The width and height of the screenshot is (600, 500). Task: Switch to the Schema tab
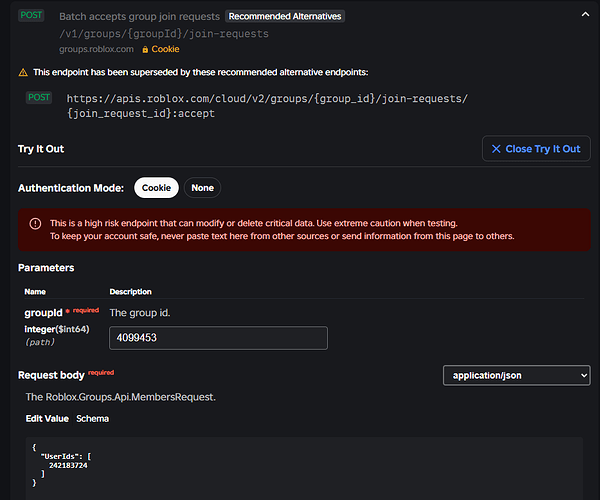92,418
